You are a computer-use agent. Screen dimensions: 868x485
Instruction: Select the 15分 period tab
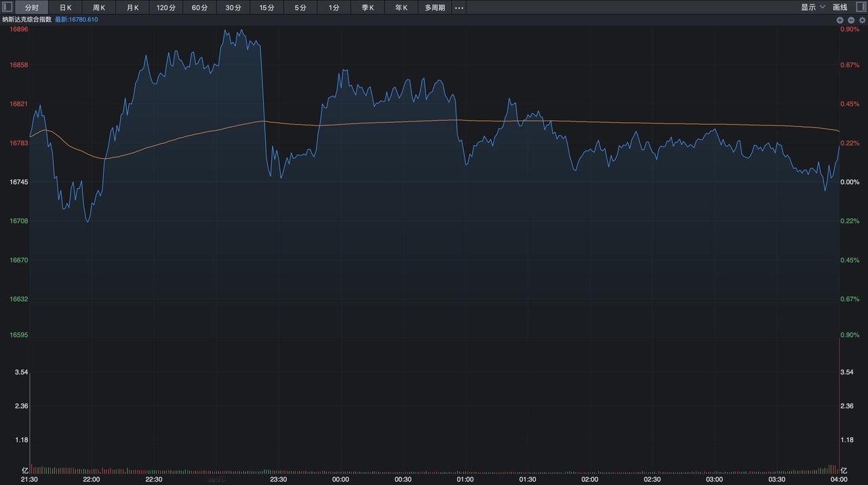point(267,7)
